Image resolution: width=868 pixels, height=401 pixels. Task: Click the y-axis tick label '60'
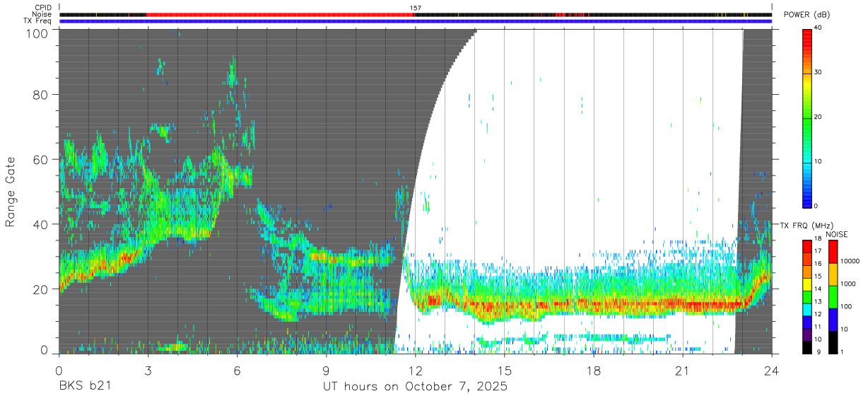[x=42, y=160]
